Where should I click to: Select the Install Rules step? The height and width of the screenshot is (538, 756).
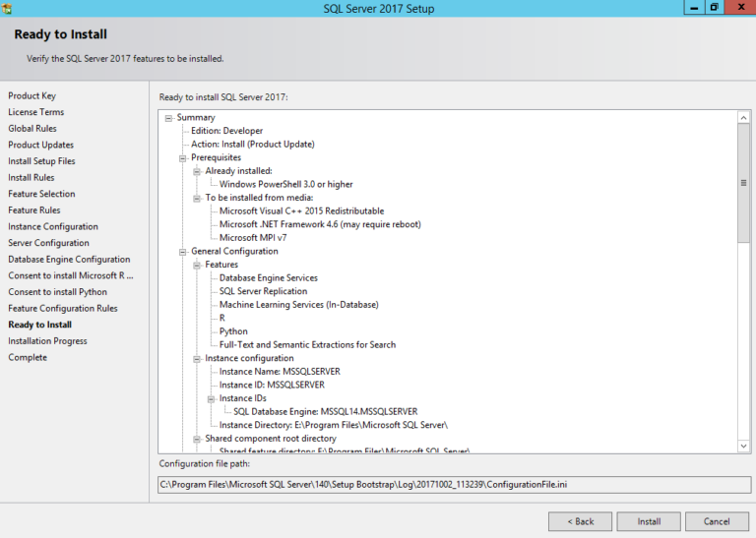click(31, 177)
